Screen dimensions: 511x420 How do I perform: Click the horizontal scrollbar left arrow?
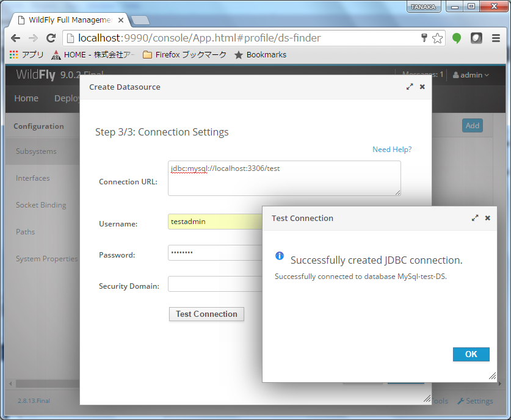click(10, 383)
